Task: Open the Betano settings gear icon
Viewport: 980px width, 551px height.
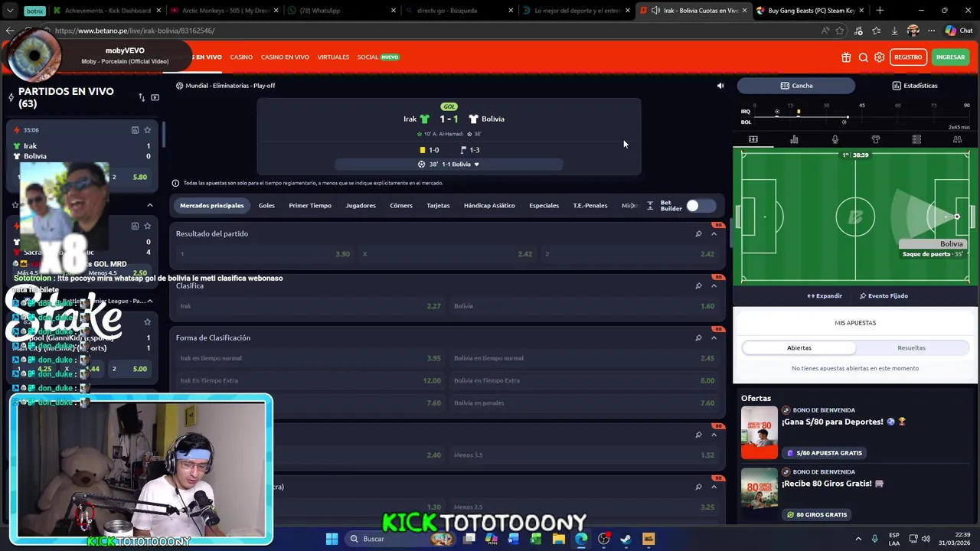Action: [879, 57]
